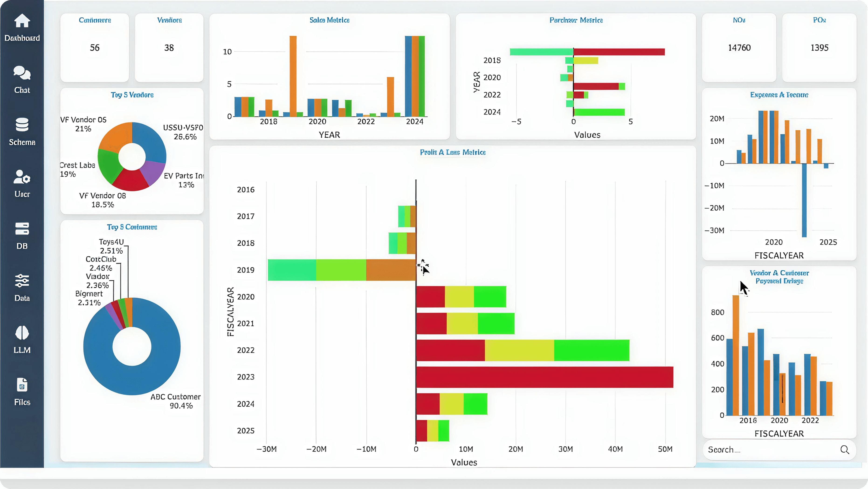Open the Files document icon
The image size is (868, 489).
[22, 385]
